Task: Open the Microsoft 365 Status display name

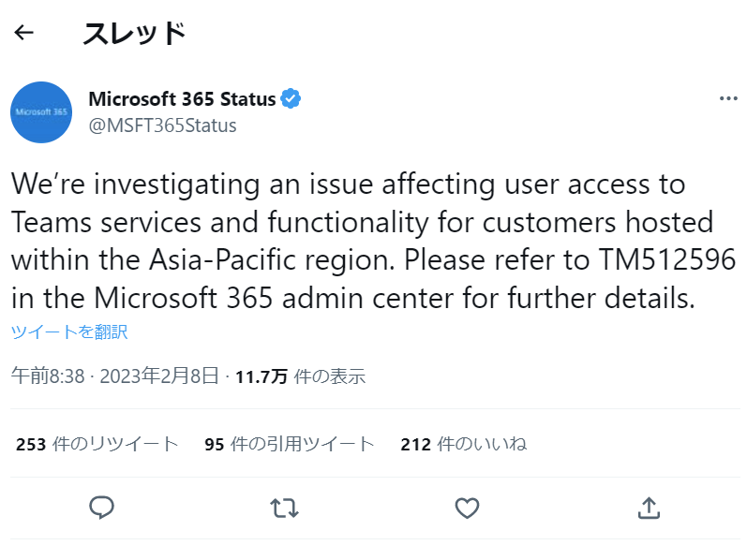Action: tap(182, 99)
